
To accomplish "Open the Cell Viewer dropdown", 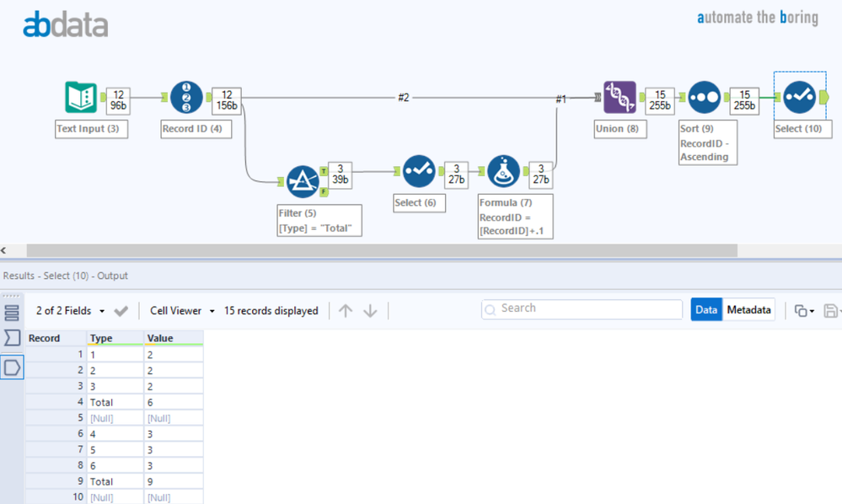I will point(183,311).
